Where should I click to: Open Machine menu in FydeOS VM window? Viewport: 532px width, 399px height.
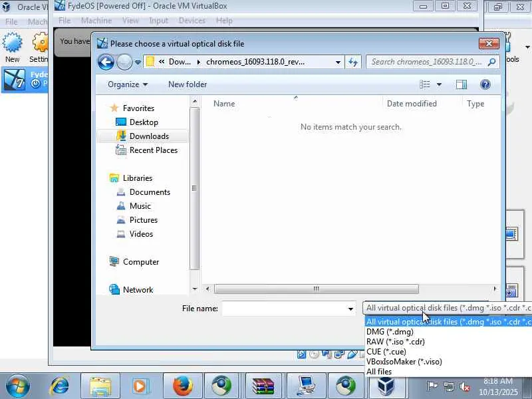point(96,21)
